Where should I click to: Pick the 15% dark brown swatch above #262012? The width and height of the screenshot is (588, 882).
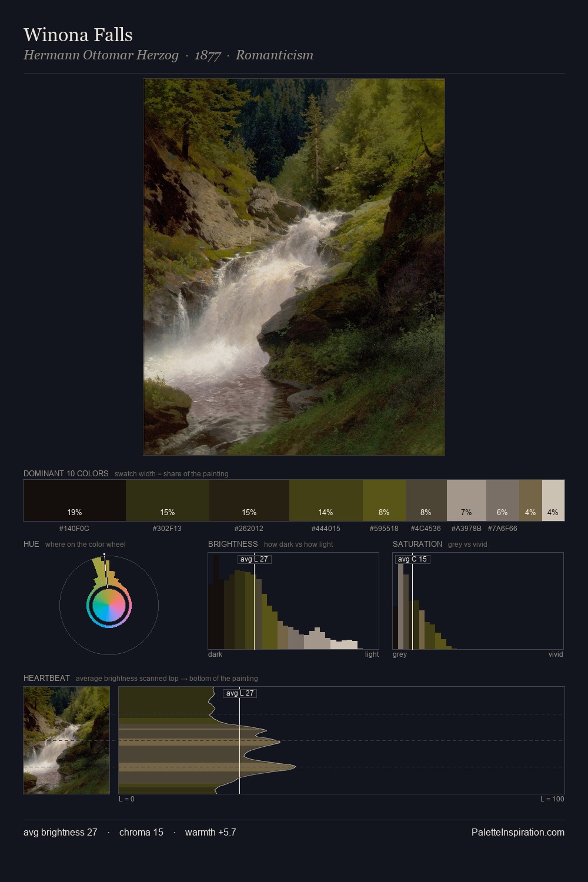point(249,500)
